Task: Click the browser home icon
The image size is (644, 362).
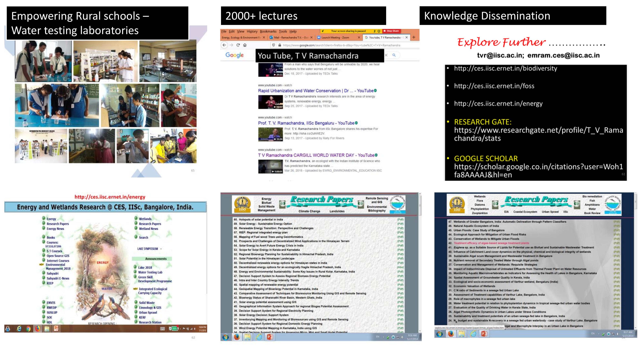Action: point(245,45)
